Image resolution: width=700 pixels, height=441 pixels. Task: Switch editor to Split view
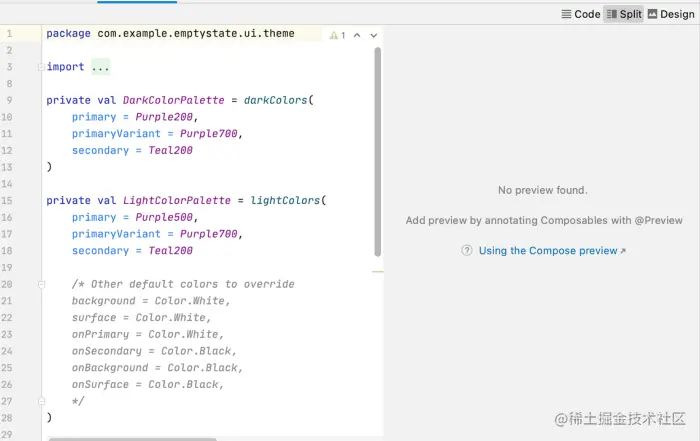pyautogui.click(x=624, y=14)
